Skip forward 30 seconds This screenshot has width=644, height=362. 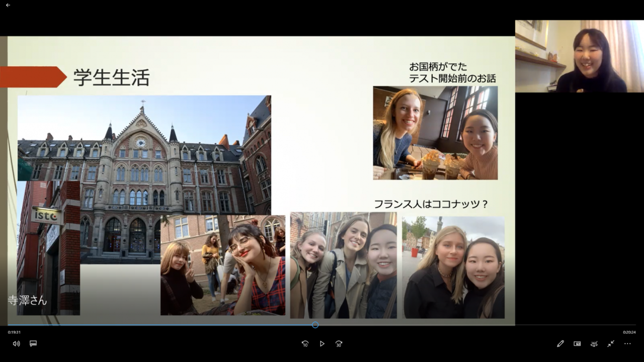[x=339, y=343]
